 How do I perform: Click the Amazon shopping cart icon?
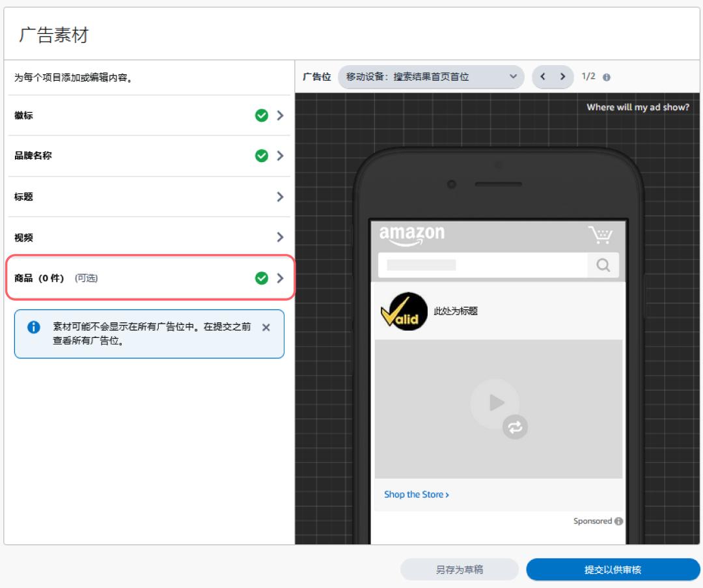pyautogui.click(x=600, y=236)
